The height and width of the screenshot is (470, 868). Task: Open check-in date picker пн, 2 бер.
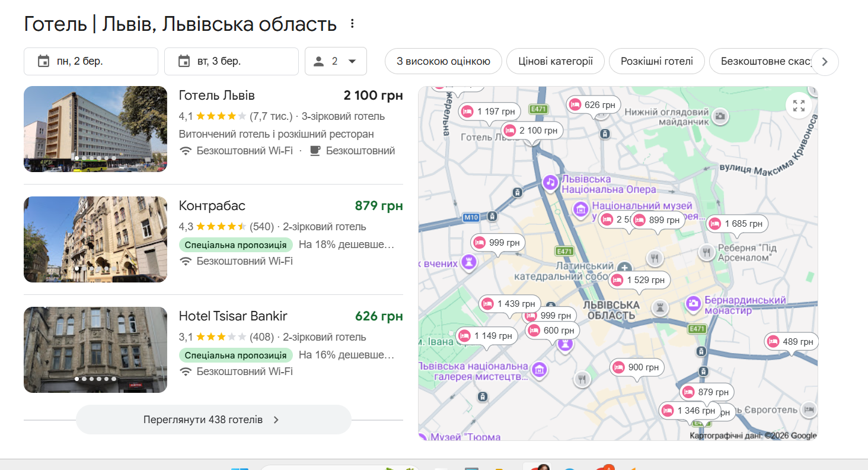pyautogui.click(x=91, y=61)
